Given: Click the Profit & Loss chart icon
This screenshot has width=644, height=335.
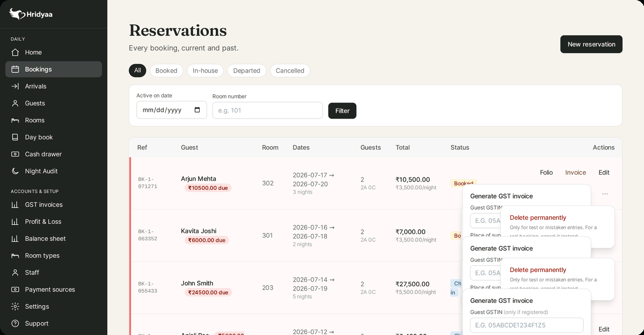Looking at the screenshot, I should pyautogui.click(x=15, y=222).
